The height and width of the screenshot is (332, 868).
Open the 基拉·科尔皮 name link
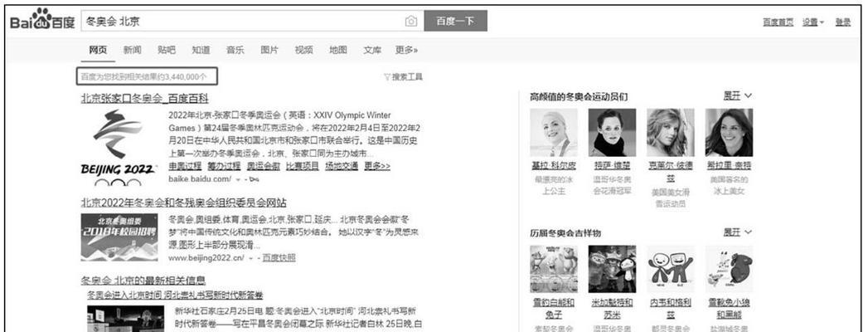point(554,166)
